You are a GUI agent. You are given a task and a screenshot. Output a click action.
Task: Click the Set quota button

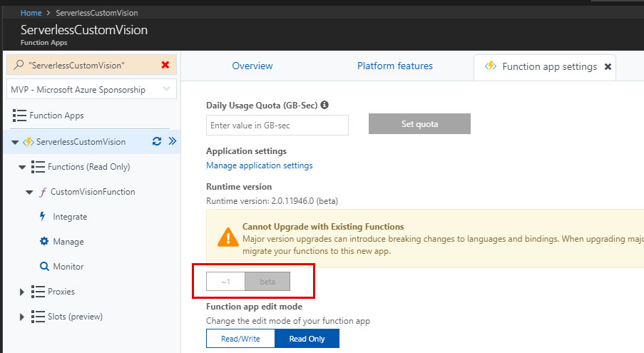click(x=419, y=124)
